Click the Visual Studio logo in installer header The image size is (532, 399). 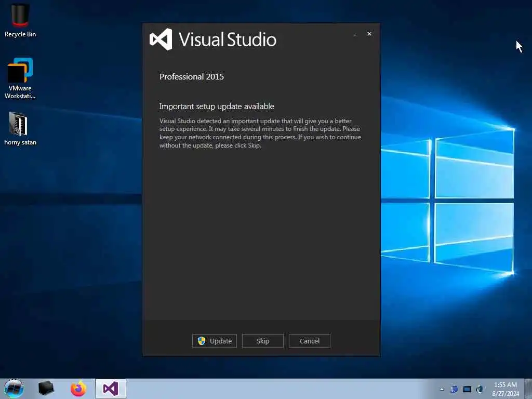(161, 39)
